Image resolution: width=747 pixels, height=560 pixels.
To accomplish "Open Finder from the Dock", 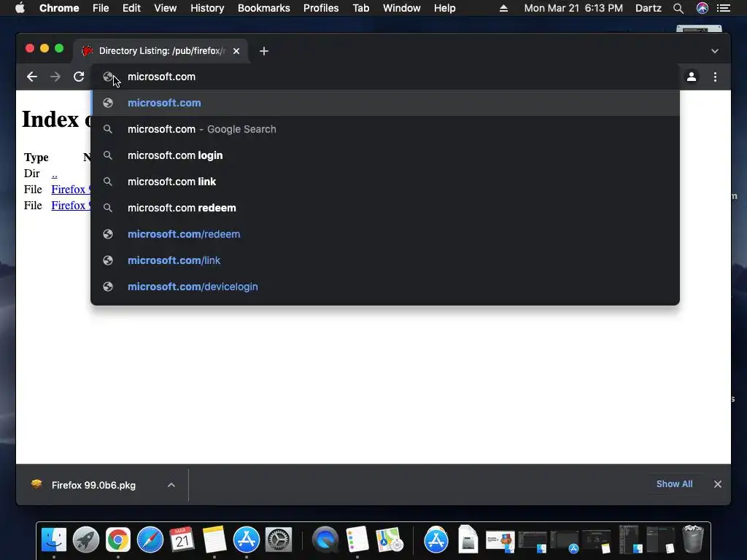I will pyautogui.click(x=54, y=540).
